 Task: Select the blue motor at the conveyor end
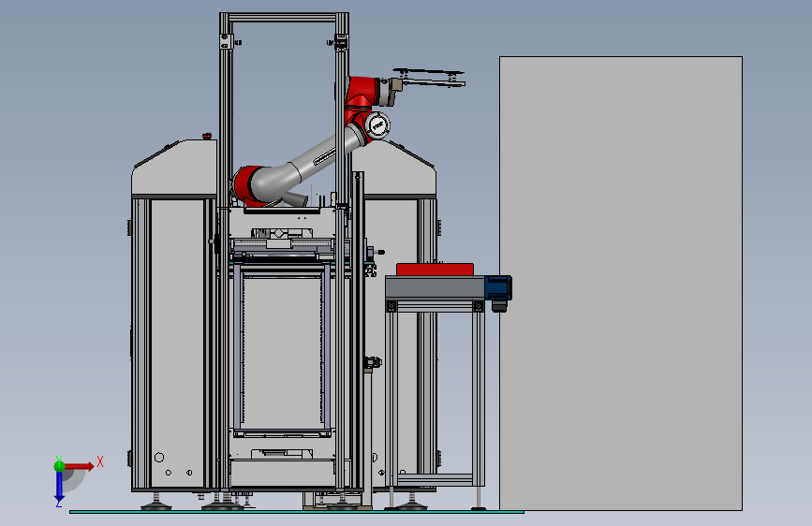(498, 288)
